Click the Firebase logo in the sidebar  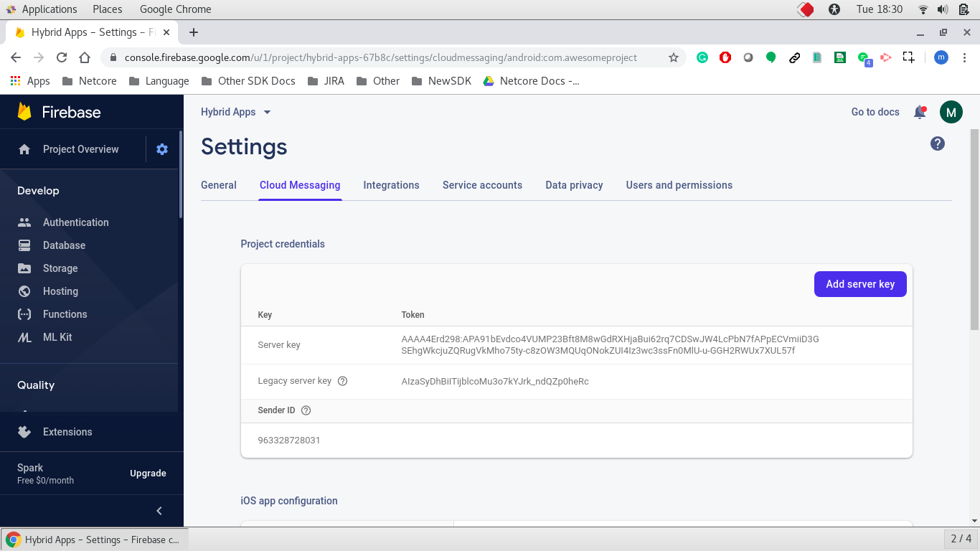pyautogui.click(x=60, y=112)
